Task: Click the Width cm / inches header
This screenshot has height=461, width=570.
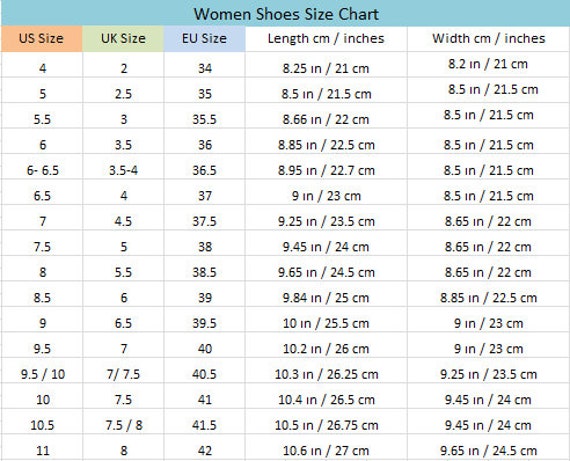Action: pyautogui.click(x=489, y=39)
